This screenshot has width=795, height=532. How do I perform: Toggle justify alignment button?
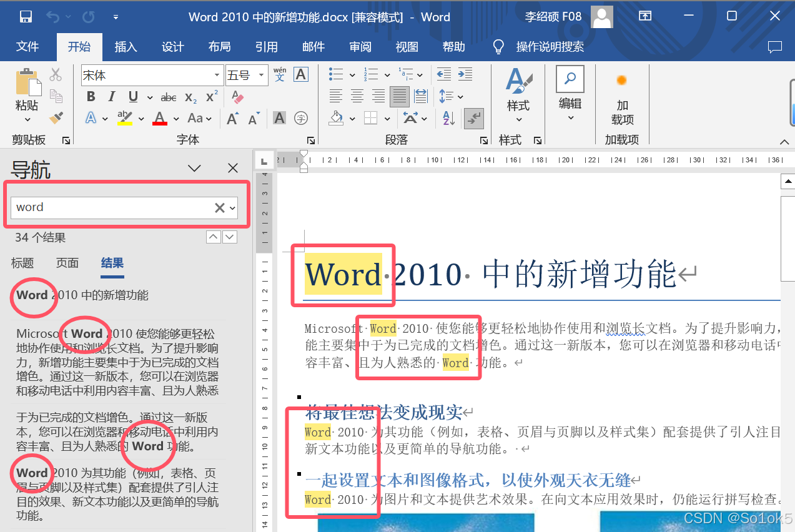click(x=400, y=96)
